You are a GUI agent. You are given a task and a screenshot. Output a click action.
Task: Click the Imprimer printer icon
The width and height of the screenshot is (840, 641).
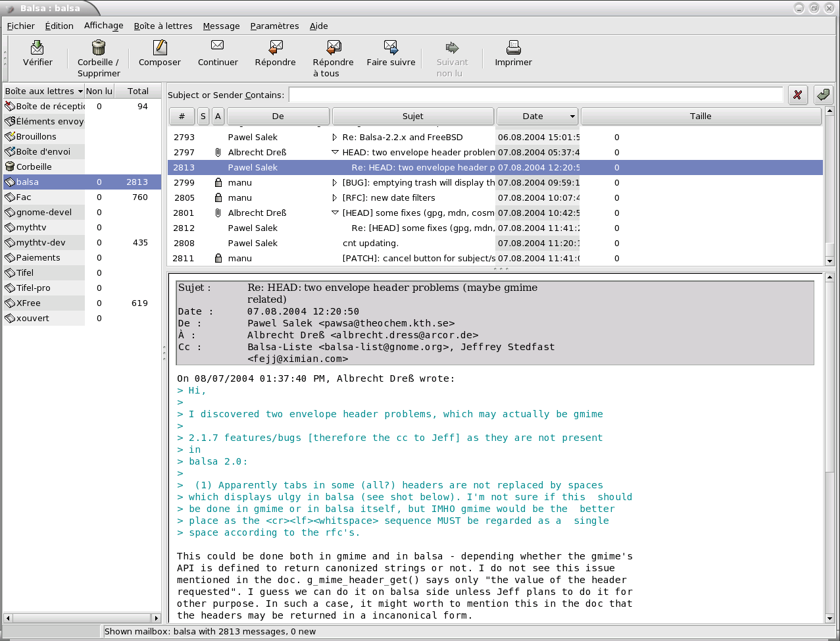[514, 47]
